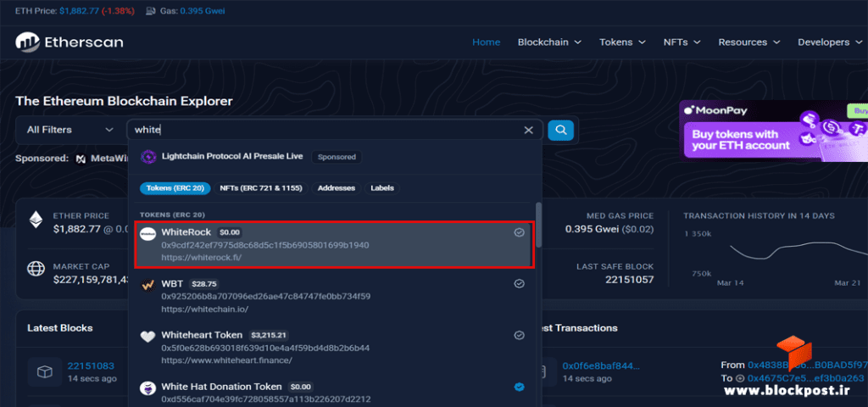Open the All Filters dropdown
The width and height of the screenshot is (868, 407).
pos(70,130)
